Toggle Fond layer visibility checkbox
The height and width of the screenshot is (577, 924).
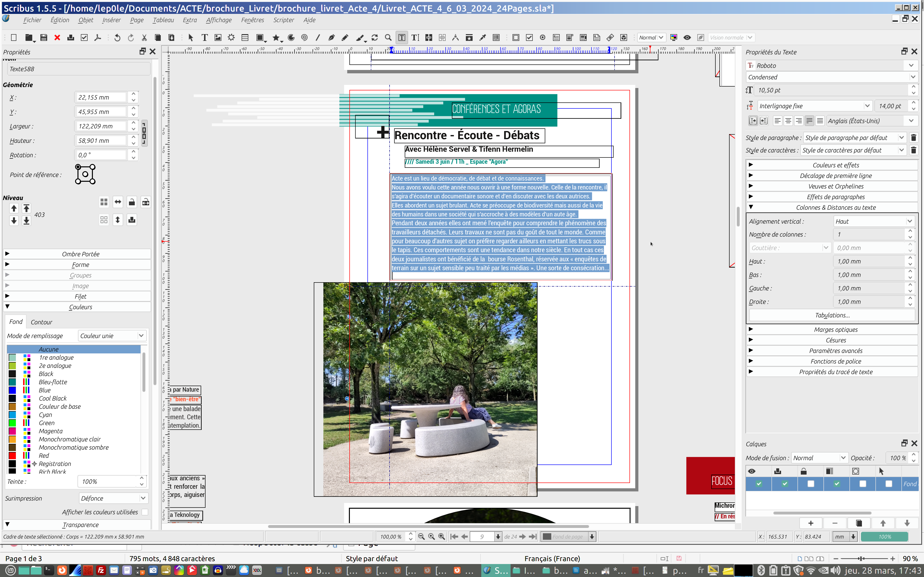point(759,484)
